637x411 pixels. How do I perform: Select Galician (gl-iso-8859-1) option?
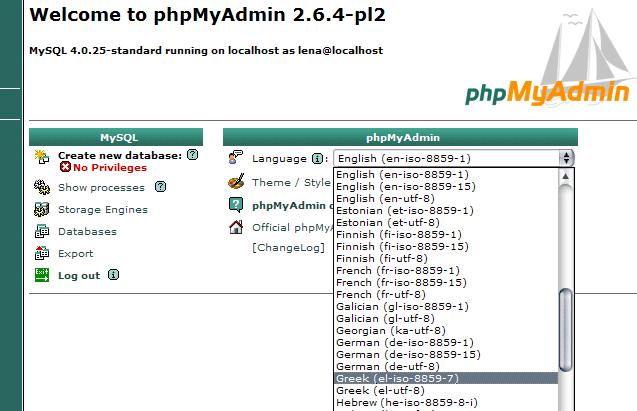coord(446,306)
